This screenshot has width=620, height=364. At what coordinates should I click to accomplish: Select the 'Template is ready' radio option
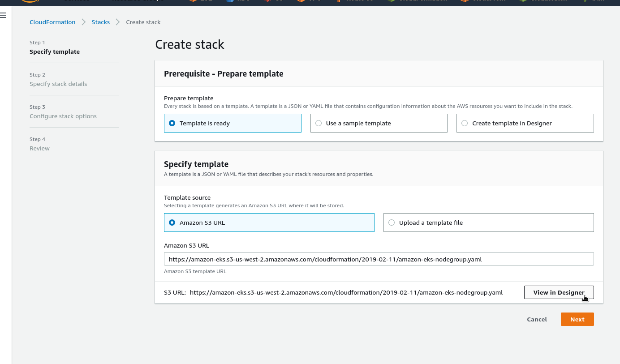coord(232,123)
